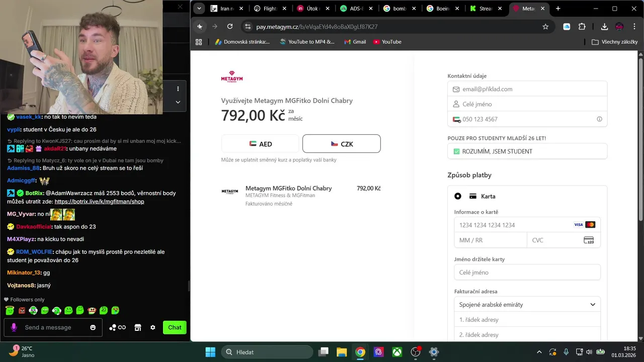644x362 pixels.
Task: Open the chat shop storefront icon
Action: pyautogui.click(x=137, y=327)
